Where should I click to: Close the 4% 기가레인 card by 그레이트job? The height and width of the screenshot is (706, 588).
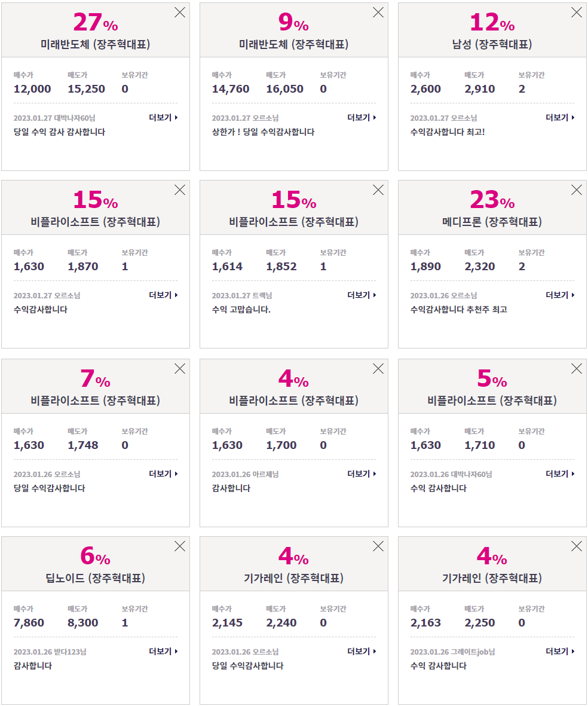pyautogui.click(x=576, y=546)
